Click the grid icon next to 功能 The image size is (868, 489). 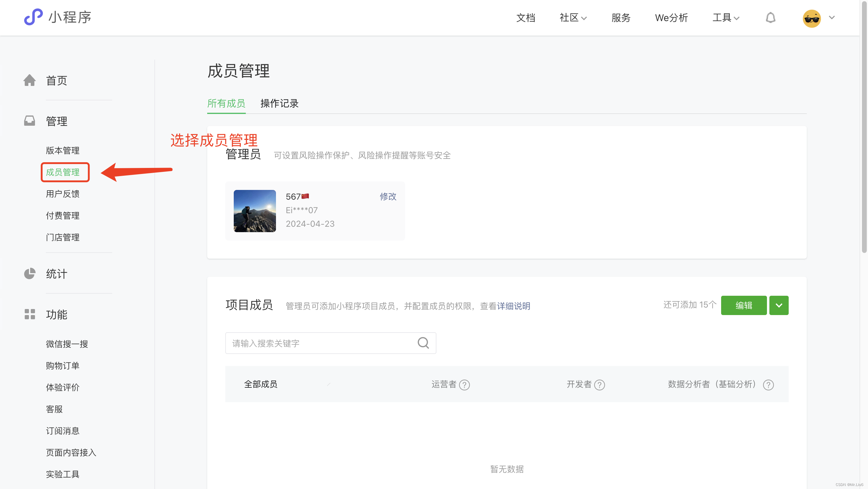[30, 314]
